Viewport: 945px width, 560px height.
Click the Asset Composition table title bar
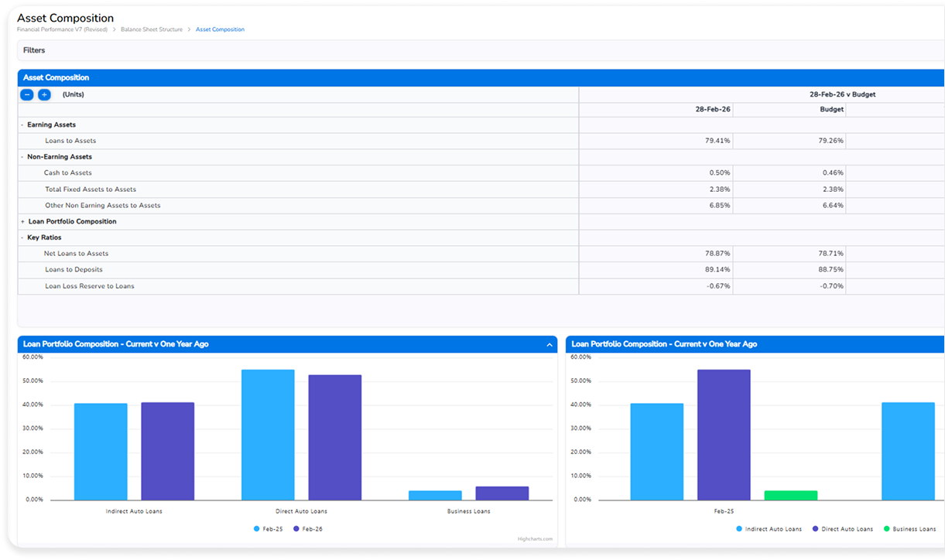[481, 77]
